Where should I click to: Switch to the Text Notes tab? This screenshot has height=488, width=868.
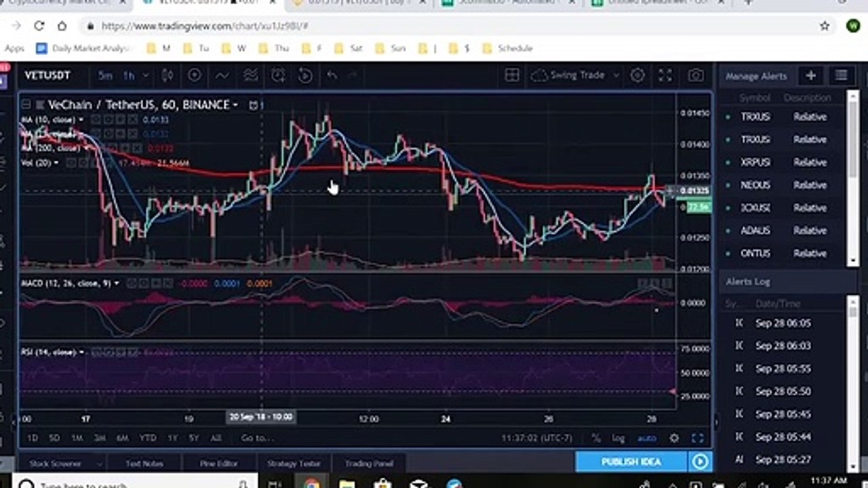pyautogui.click(x=144, y=464)
